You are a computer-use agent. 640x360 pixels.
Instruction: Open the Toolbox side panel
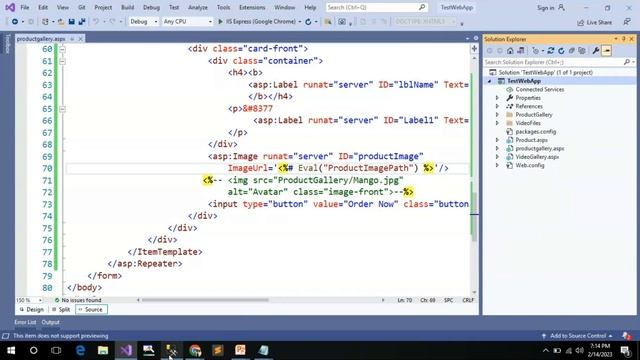pyautogui.click(x=7, y=44)
